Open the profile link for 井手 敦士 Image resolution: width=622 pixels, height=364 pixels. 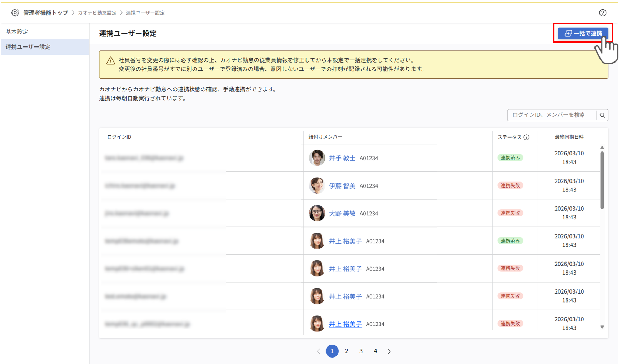coord(342,158)
